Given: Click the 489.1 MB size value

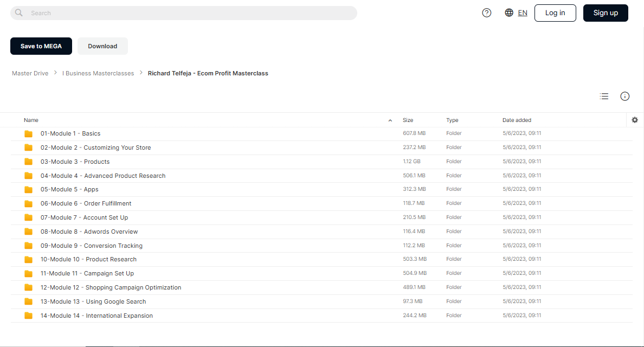Looking at the screenshot, I should (x=414, y=287).
